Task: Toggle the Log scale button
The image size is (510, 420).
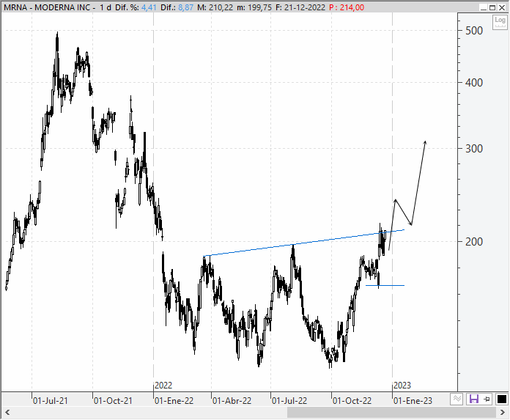Action: [500, 22]
